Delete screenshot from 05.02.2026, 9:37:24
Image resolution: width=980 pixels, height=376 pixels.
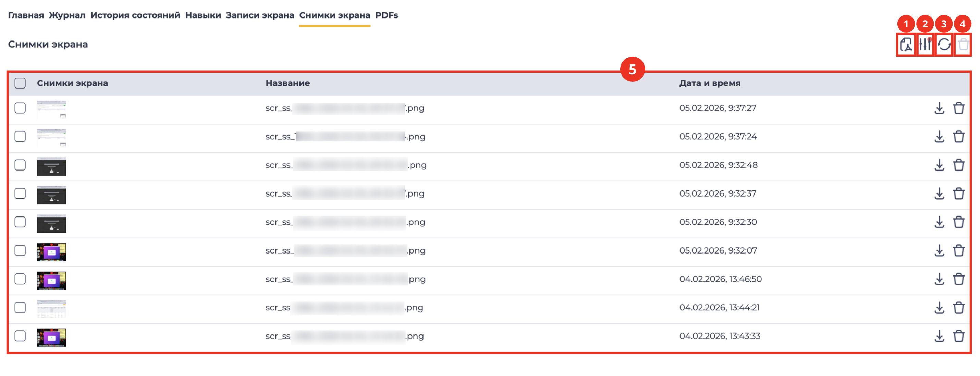click(x=959, y=137)
